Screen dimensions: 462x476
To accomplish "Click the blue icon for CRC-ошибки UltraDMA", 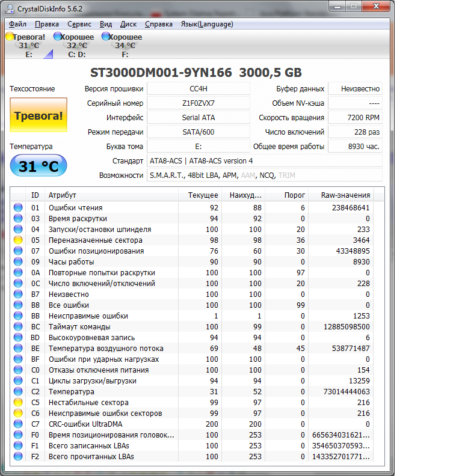I will click(18, 424).
